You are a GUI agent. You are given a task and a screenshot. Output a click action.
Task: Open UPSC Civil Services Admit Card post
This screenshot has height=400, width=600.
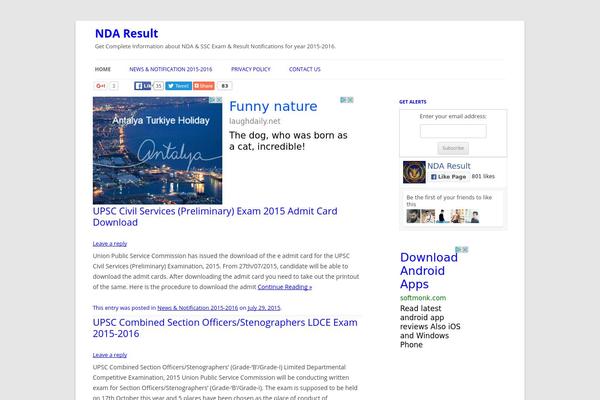tap(215, 217)
